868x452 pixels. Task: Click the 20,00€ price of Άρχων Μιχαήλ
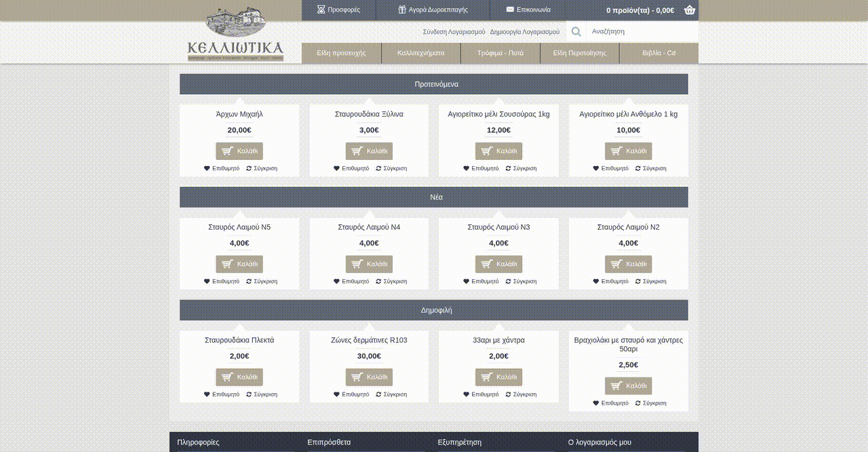click(x=239, y=130)
